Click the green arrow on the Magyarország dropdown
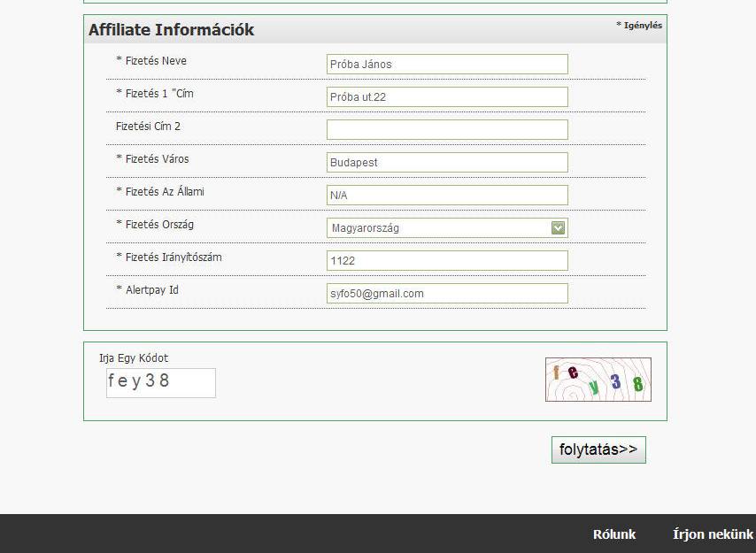This screenshot has height=553, width=756. click(558, 227)
